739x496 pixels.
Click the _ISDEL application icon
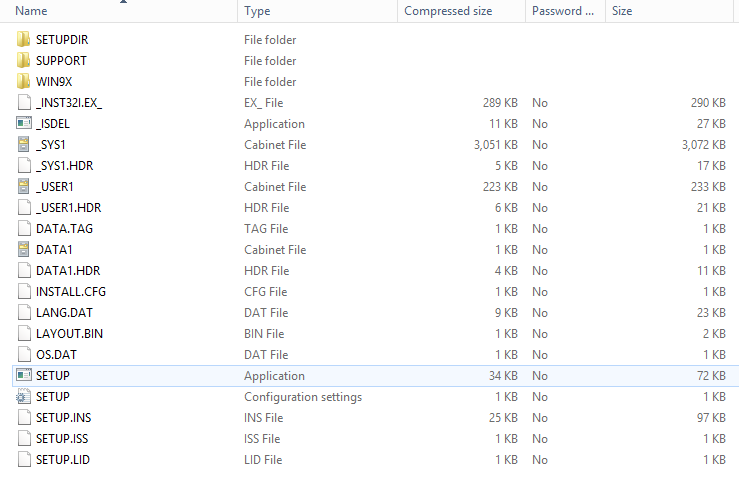click(24, 124)
